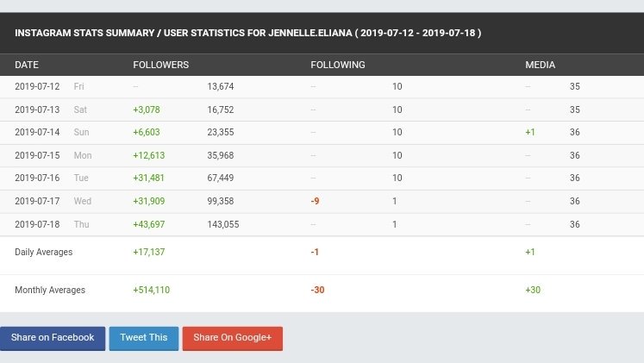
Task: Click the 99,358 followers total
Action: (221, 201)
